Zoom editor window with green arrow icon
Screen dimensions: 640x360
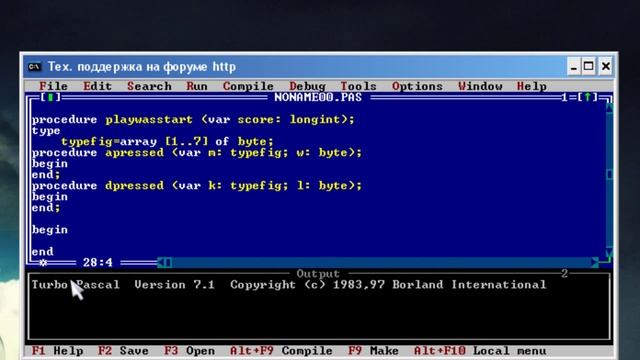click(x=587, y=97)
